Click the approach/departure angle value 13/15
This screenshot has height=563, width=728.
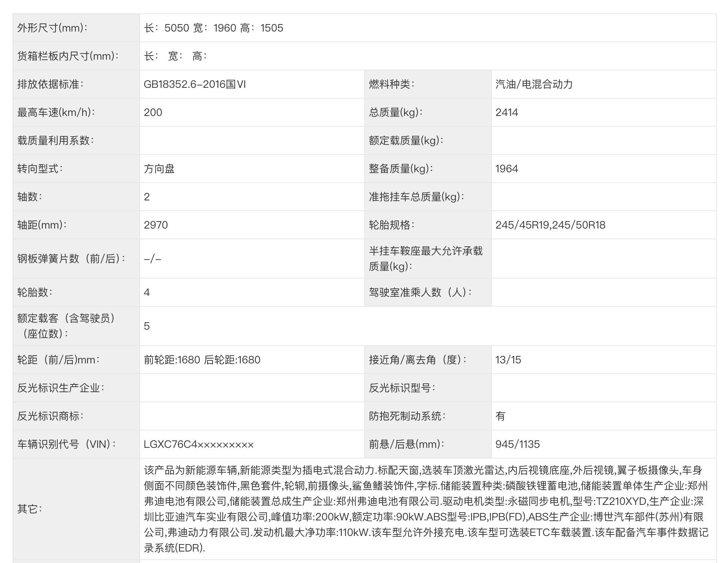508,360
